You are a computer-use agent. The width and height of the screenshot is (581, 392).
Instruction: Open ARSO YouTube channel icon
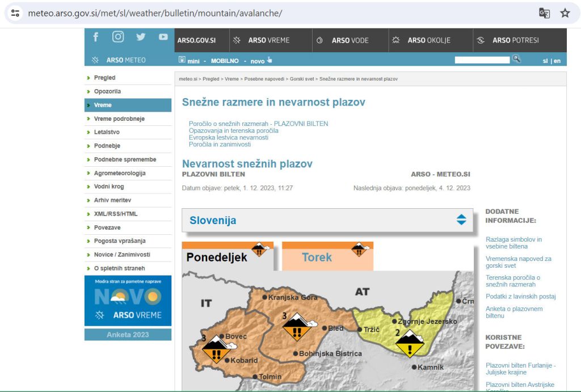coord(163,37)
